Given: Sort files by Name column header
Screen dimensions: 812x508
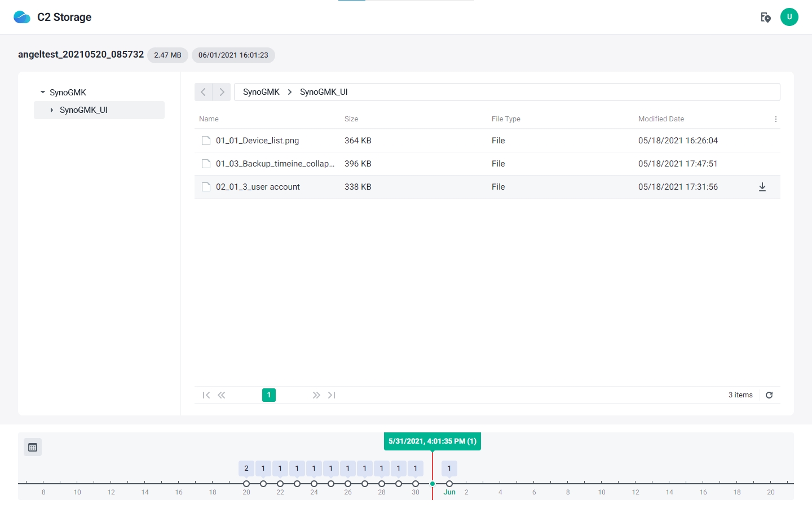Looking at the screenshot, I should pyautogui.click(x=209, y=119).
